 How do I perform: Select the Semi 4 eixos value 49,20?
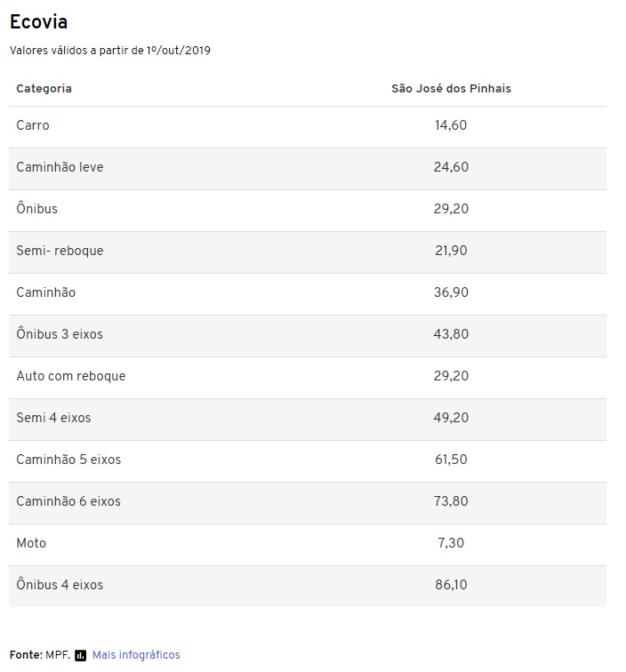coord(451,418)
